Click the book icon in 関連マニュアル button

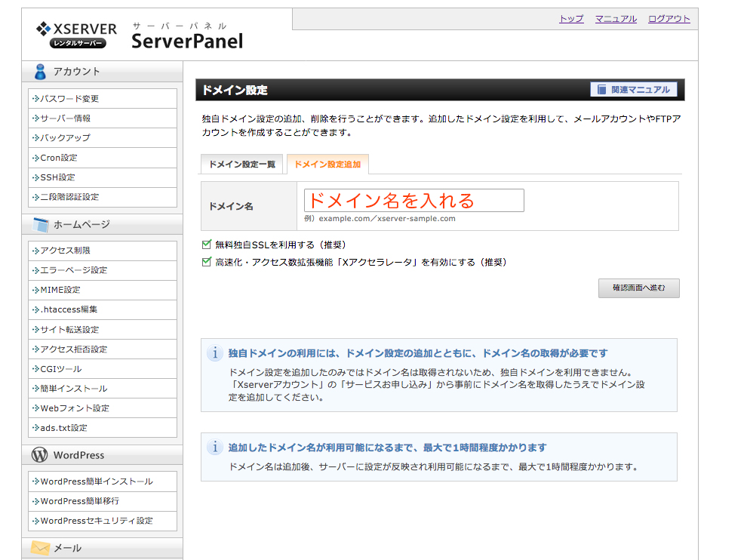click(601, 90)
